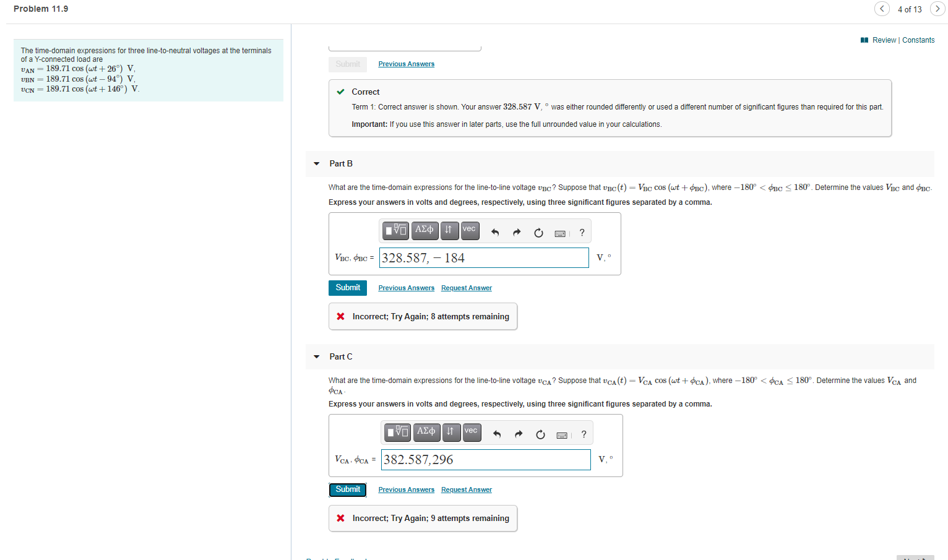Undo last edit in Part C
Viewport: 948px width, 560px height.
click(497, 434)
